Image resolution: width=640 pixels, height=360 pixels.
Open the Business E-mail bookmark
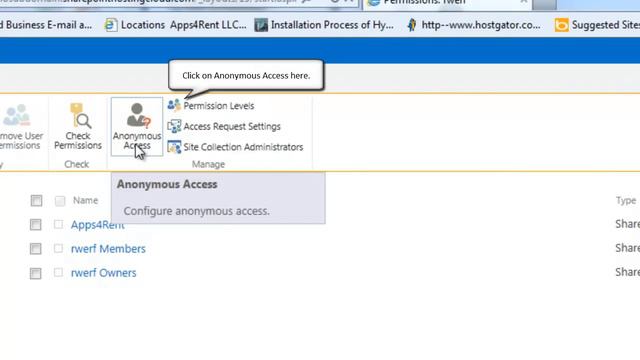pyautogui.click(x=46, y=25)
